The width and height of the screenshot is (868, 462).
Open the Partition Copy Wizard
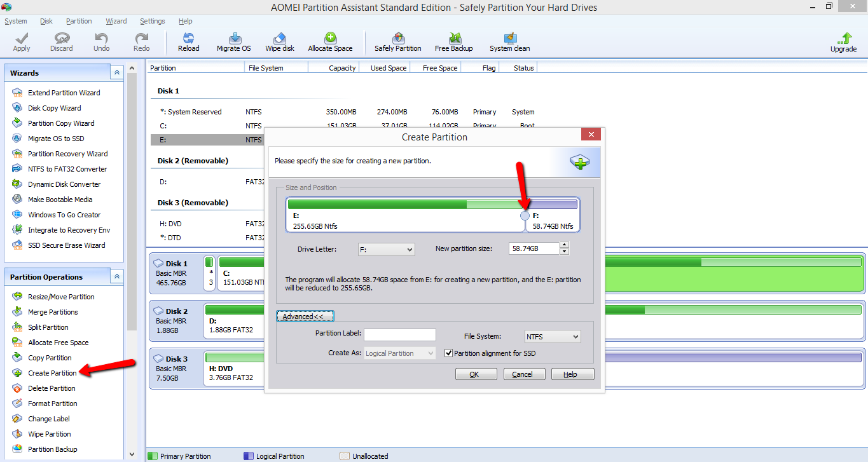tap(61, 123)
